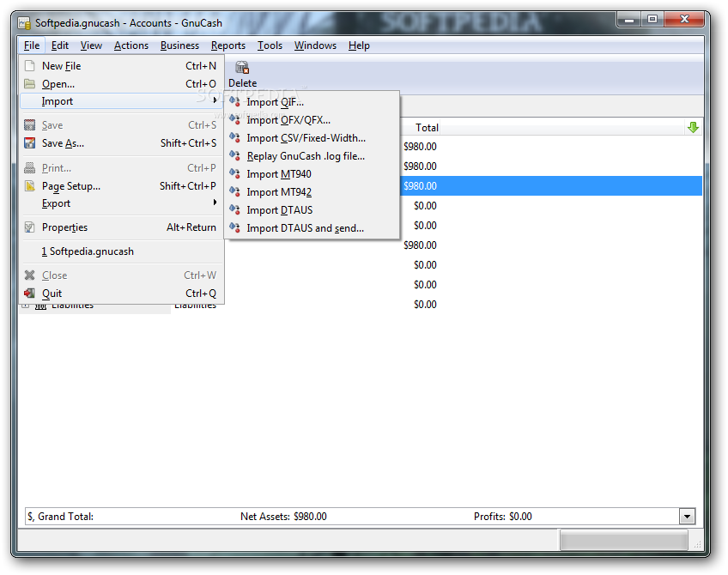728x575 pixels.
Task: Choose Quit from File menu
Action: click(122, 294)
